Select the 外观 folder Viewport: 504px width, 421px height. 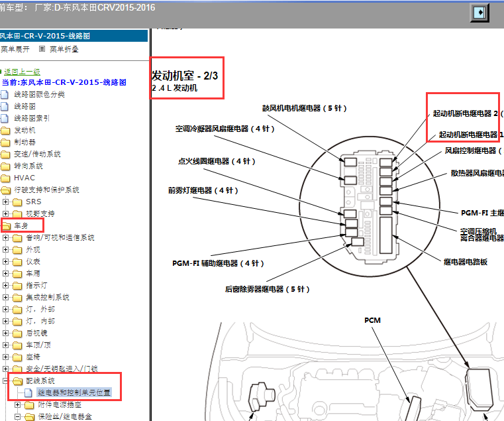click(33, 249)
